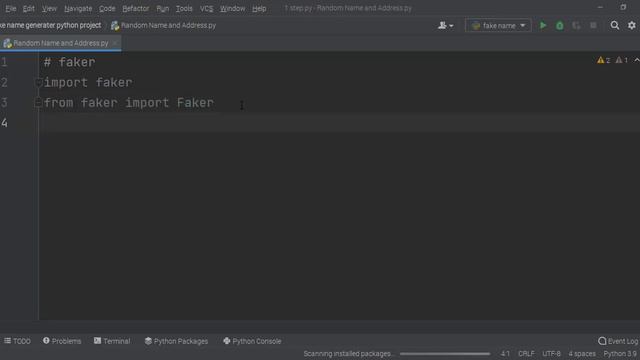
Task: Open the Tools menu
Action: [184, 8]
